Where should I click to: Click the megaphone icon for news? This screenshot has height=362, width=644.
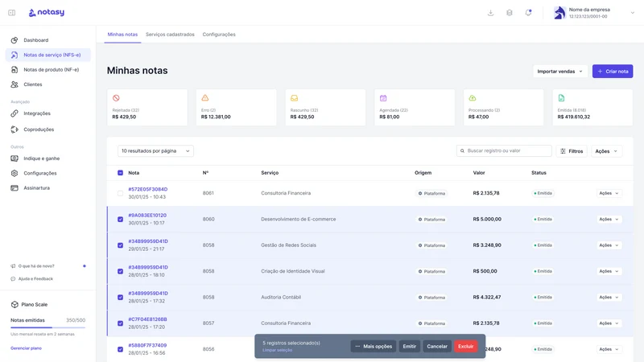pos(13,266)
